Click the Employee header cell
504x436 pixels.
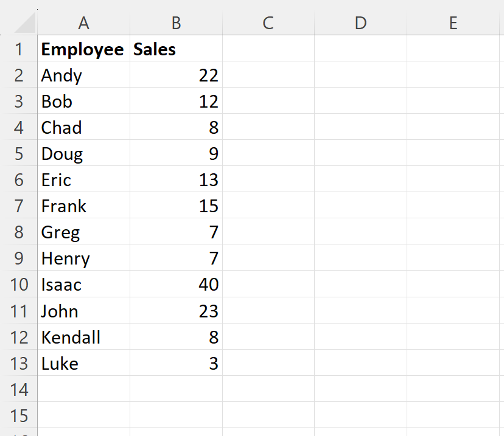point(83,48)
